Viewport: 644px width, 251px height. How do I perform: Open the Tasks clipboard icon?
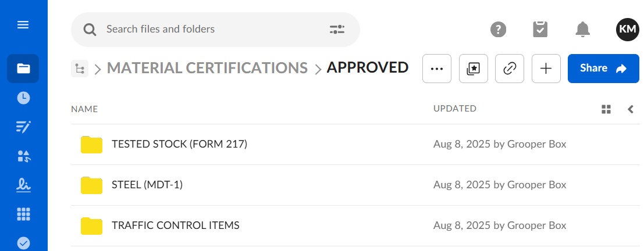(x=540, y=29)
